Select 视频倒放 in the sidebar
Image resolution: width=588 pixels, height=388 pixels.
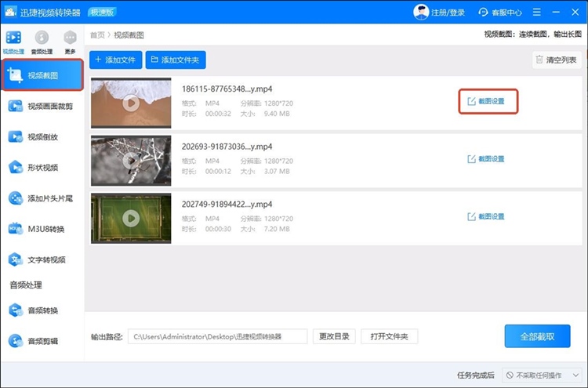click(42, 137)
